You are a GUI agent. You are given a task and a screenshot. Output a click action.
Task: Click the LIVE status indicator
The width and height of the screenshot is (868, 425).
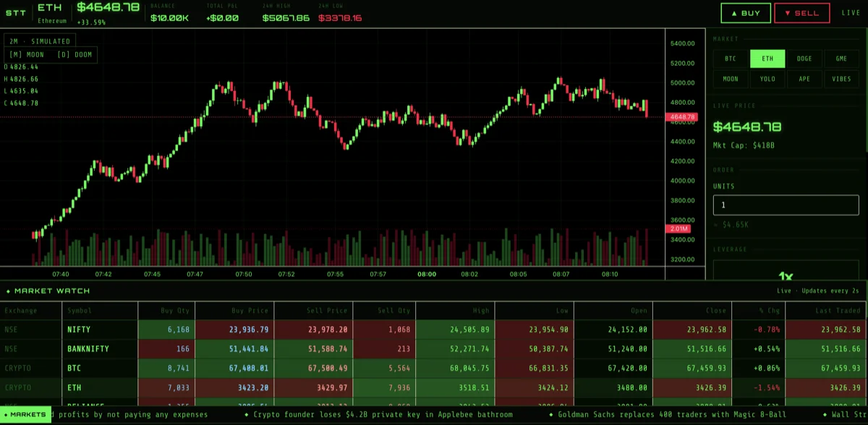click(851, 13)
